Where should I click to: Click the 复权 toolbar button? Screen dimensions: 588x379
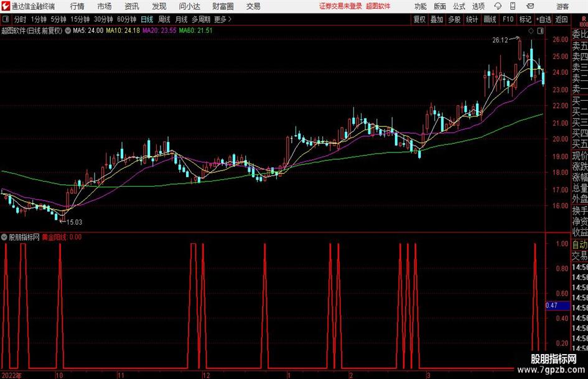[x=419, y=19]
